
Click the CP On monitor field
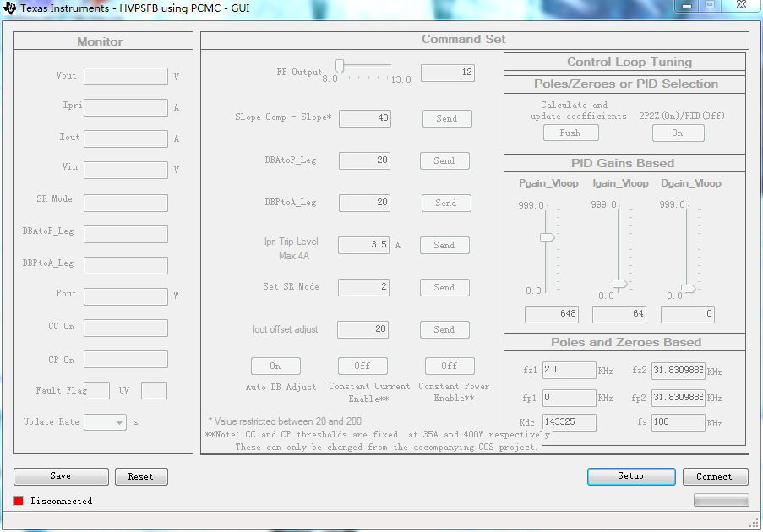pos(126,360)
